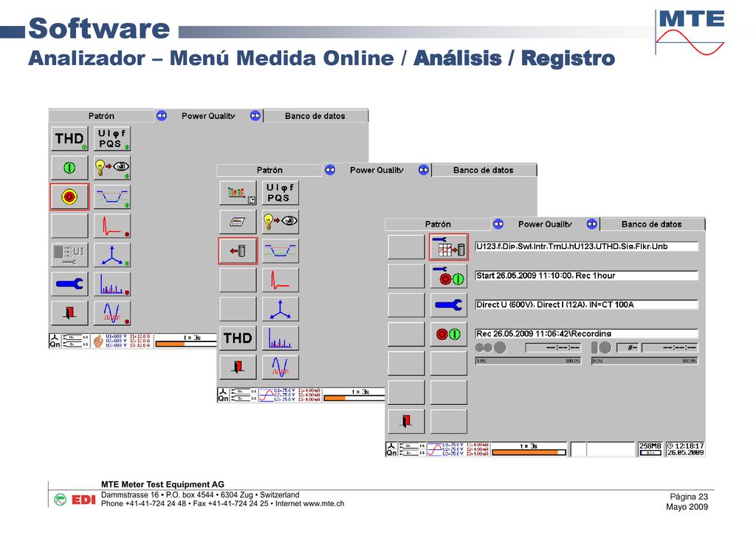The image size is (756, 535).
Task: Click Qn connection icon in left window status bar
Action: (x=55, y=341)
